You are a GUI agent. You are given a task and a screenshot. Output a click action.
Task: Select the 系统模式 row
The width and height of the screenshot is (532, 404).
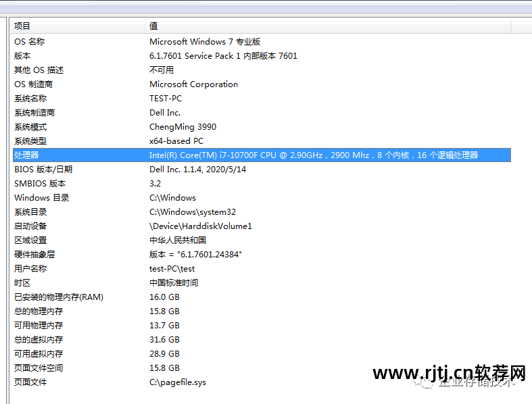pyautogui.click(x=262, y=127)
